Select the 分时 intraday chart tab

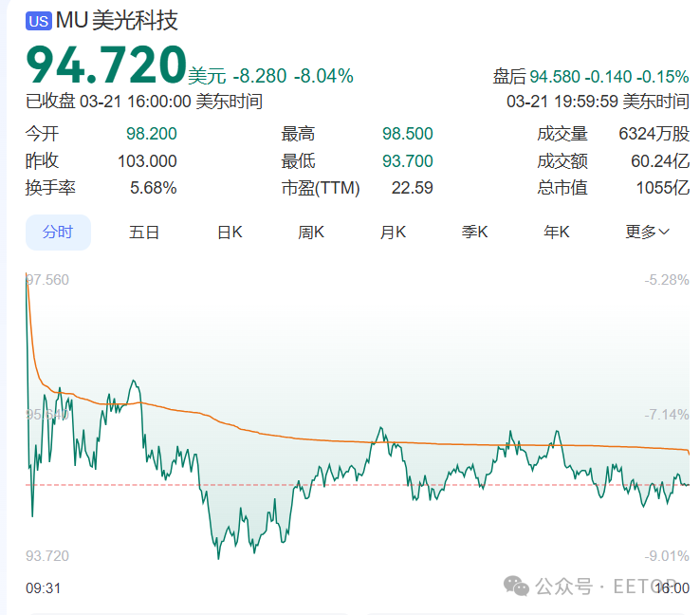click(58, 233)
